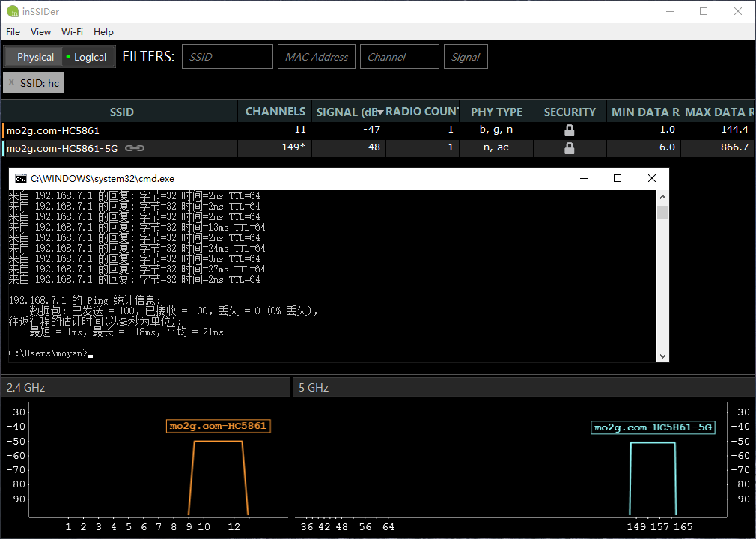
Task: Click signal value -47
Action: [x=372, y=130]
